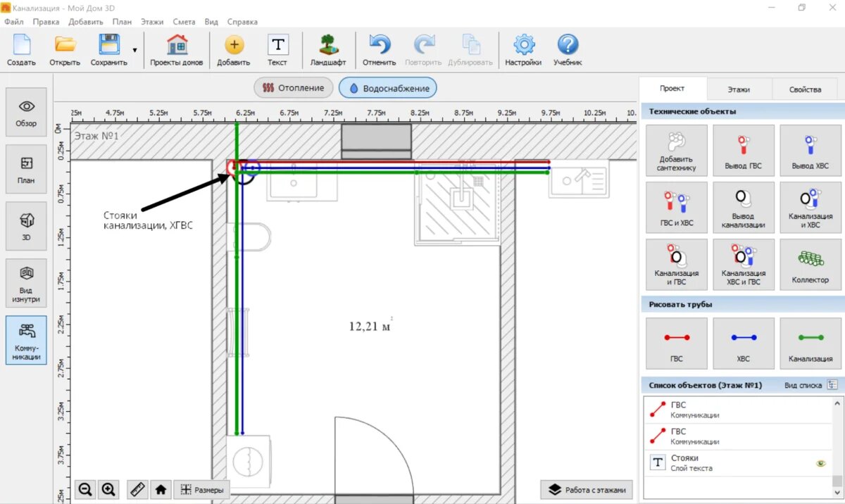Screen dimensions: 845x504
Task: Draw a green Канализация pipe
Action: 810,344
